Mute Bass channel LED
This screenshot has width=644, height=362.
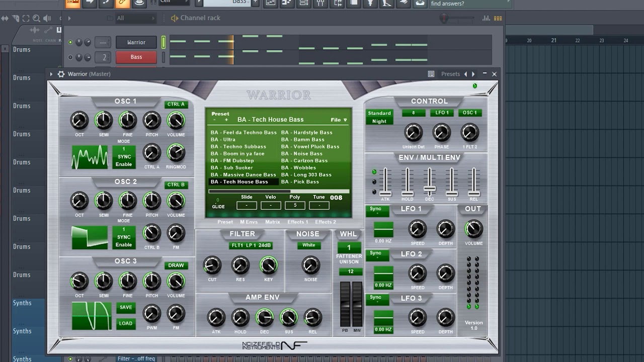(70, 57)
